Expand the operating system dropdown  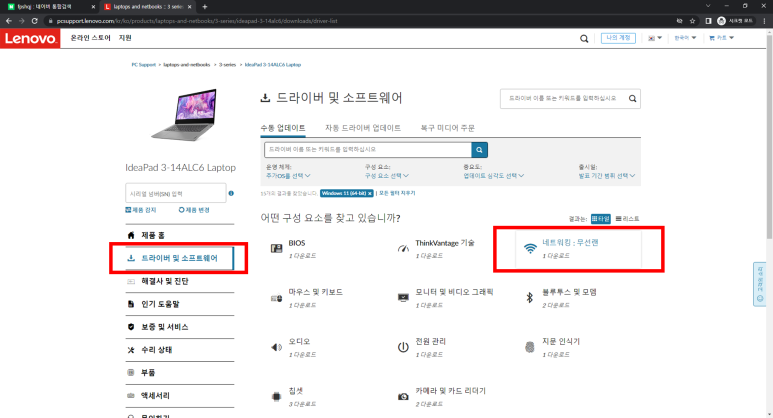[288, 176]
